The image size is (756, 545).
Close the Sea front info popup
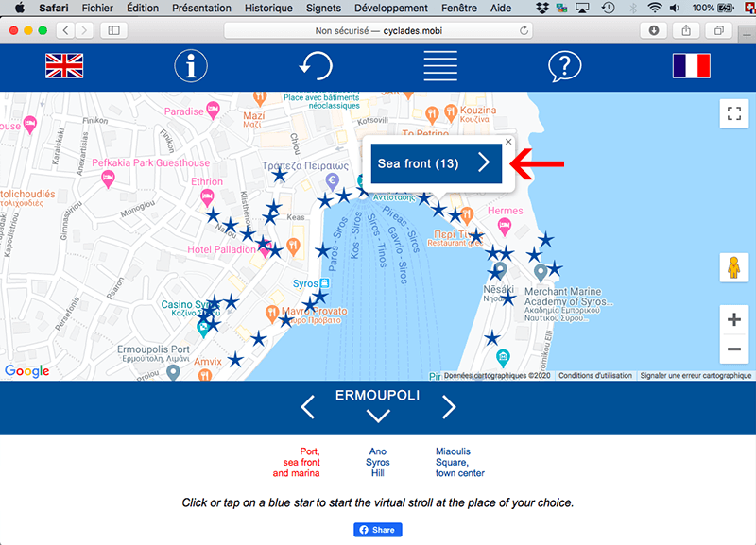click(x=508, y=142)
